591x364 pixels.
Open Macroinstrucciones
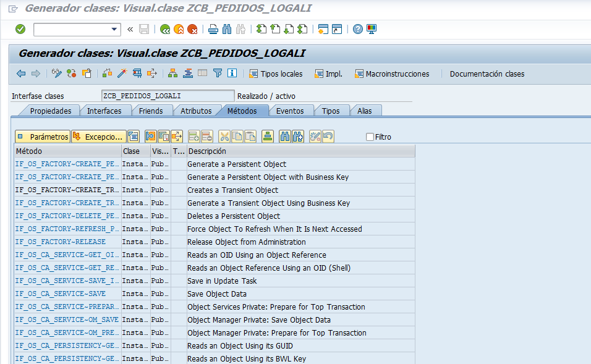(x=391, y=74)
